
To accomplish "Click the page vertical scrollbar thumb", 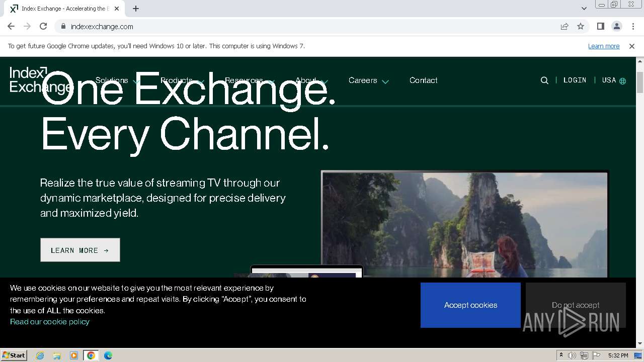I will (x=640, y=82).
